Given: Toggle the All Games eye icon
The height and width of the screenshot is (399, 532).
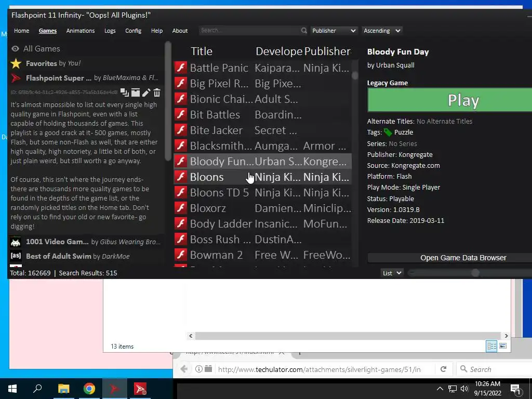Looking at the screenshot, I should [x=15, y=49].
